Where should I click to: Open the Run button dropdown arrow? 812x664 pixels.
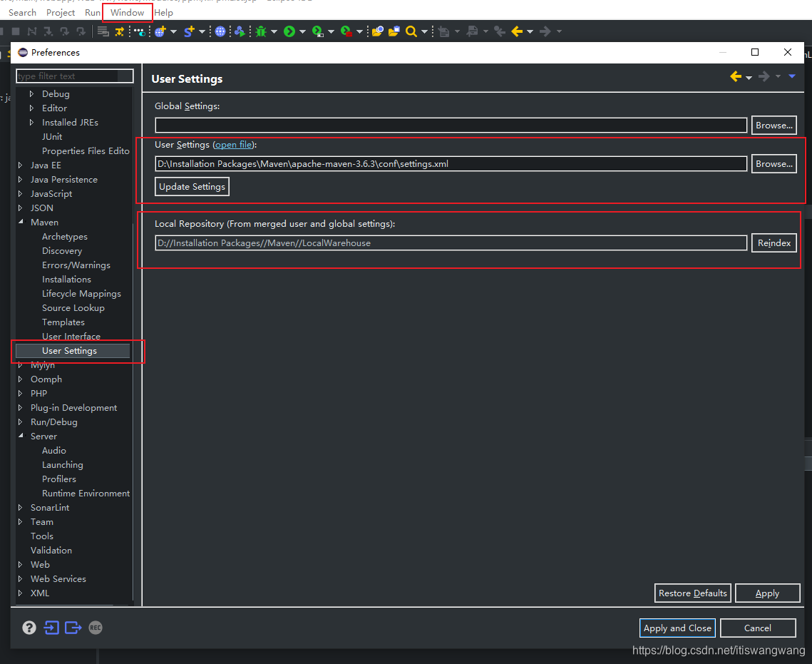[x=302, y=32]
